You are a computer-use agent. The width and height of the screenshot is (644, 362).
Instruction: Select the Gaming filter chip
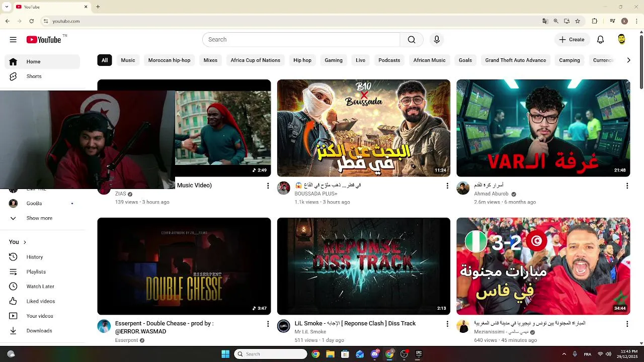tap(334, 60)
